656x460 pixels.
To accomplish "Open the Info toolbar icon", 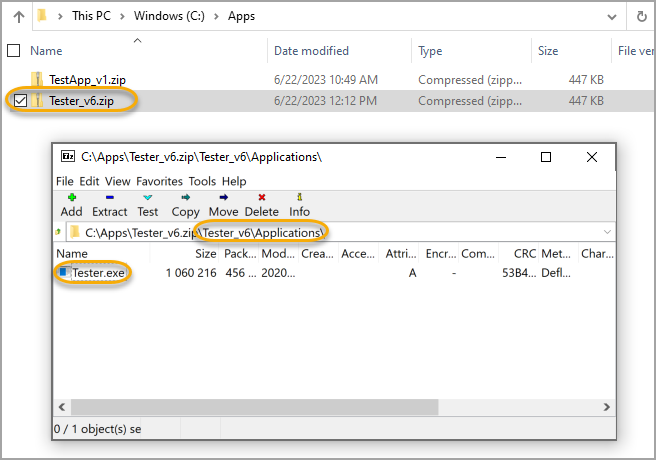I will 299,204.
